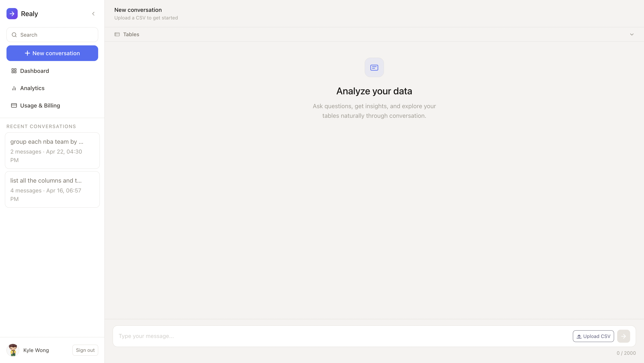
Task: Start a New conversation
Action: (x=52, y=53)
